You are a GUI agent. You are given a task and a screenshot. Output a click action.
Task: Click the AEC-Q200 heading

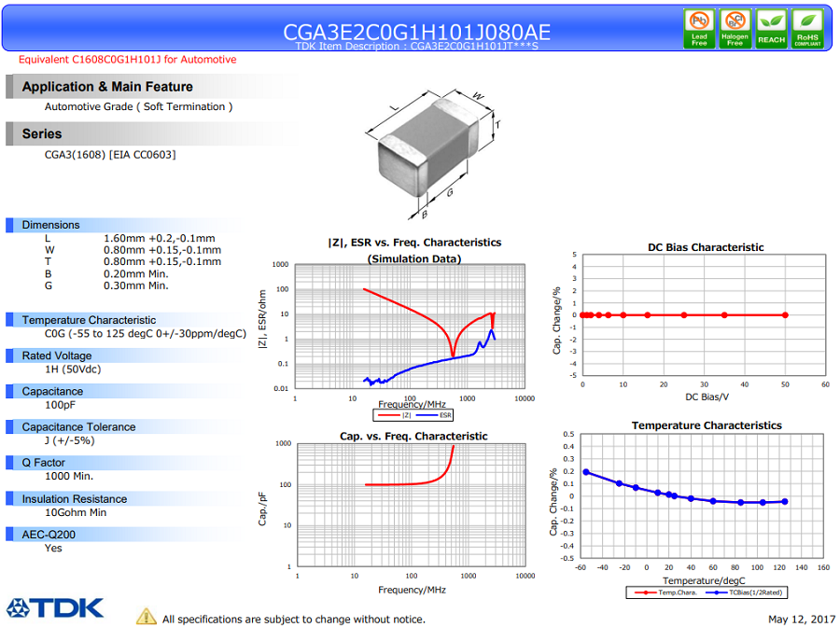(x=49, y=535)
